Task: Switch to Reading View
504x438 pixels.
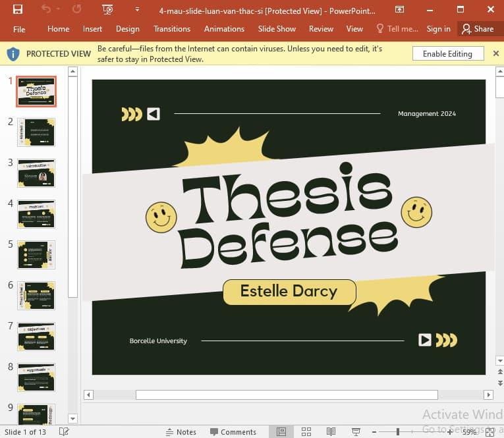Action: (x=331, y=432)
